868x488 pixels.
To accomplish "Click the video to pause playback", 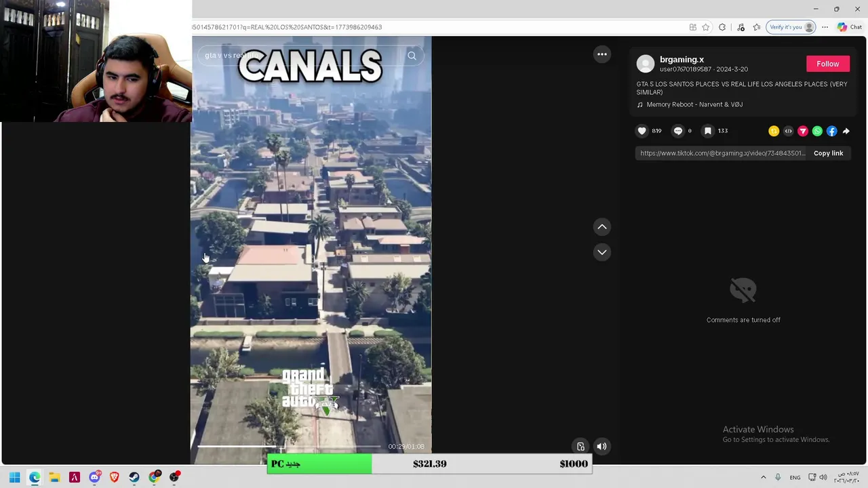I will pyautogui.click(x=311, y=251).
